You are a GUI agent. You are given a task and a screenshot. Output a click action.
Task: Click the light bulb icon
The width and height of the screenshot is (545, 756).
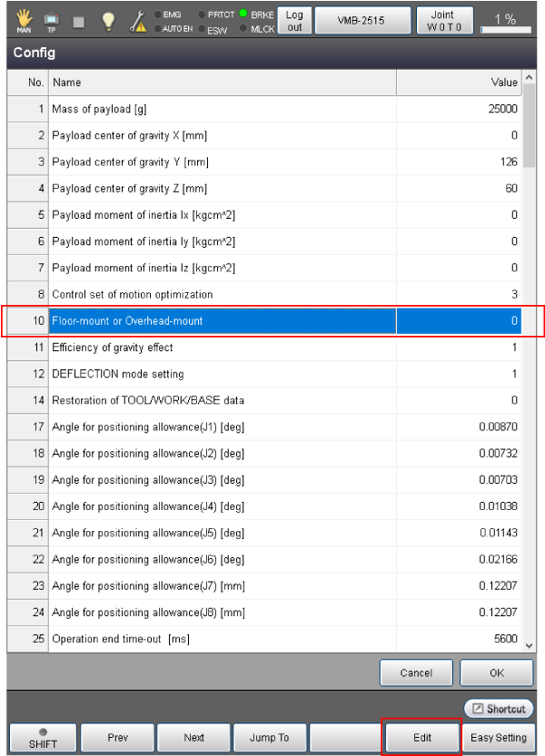coord(108,21)
